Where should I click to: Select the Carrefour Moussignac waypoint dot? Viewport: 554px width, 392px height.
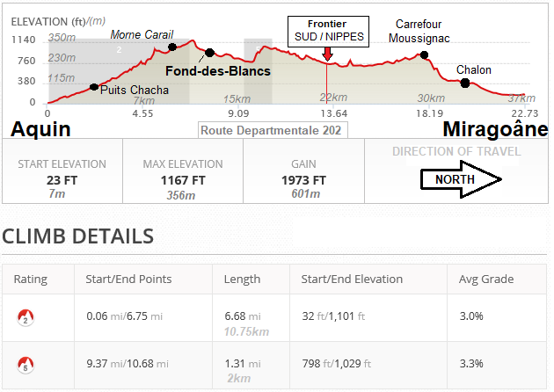click(424, 54)
